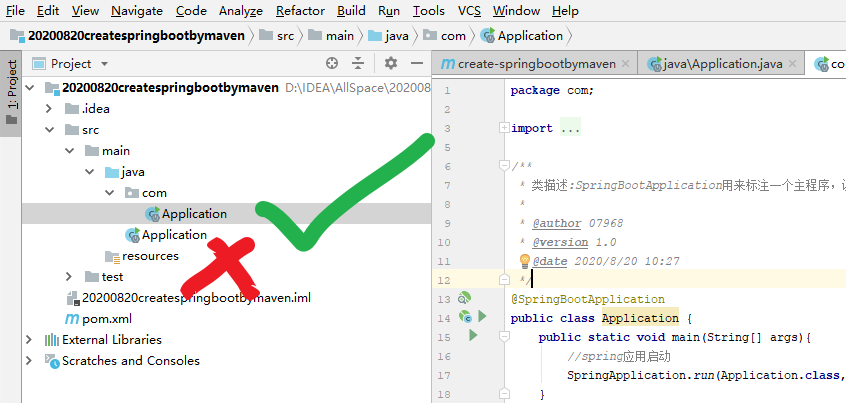
Task: Close the java\Application.java tab
Action: [793, 64]
